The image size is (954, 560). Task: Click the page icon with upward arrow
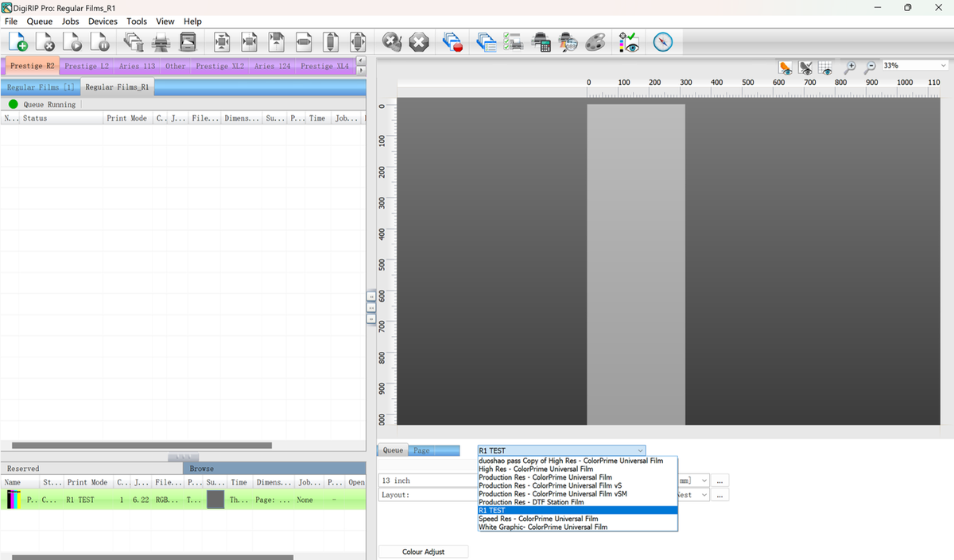277,42
